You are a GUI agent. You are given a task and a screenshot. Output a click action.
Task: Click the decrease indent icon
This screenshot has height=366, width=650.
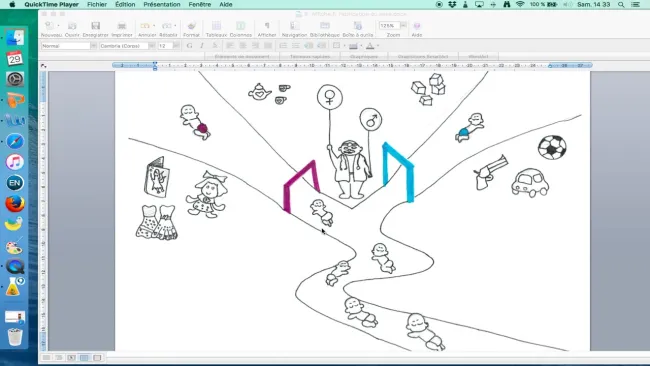point(309,46)
